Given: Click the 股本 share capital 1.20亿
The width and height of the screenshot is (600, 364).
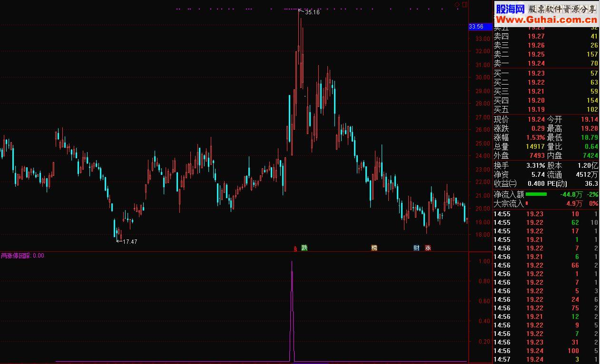Looking at the screenshot, I should pos(588,165).
